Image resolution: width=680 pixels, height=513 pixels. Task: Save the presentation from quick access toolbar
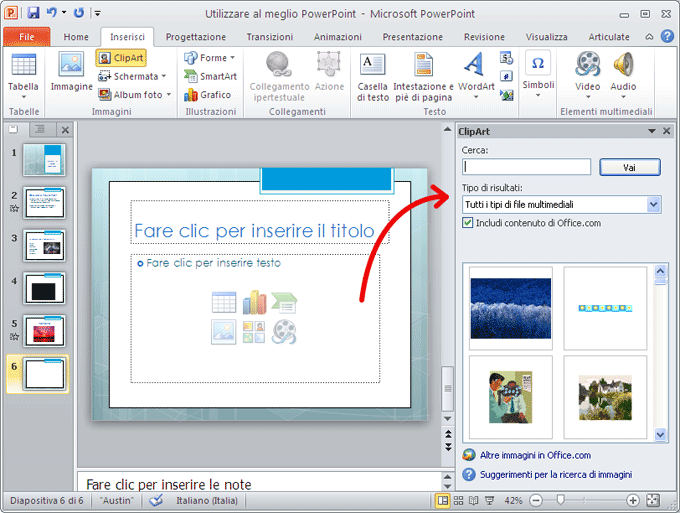pyautogui.click(x=33, y=13)
